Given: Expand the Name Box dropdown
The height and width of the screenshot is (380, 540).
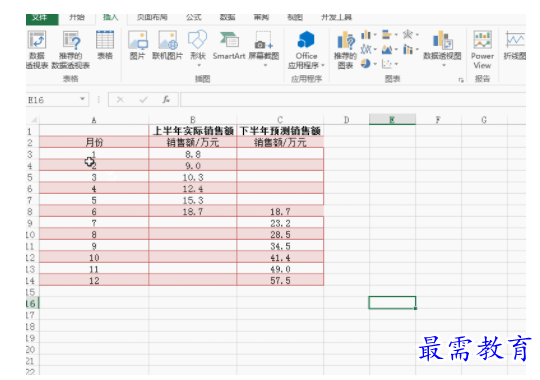Looking at the screenshot, I should pos(82,99).
